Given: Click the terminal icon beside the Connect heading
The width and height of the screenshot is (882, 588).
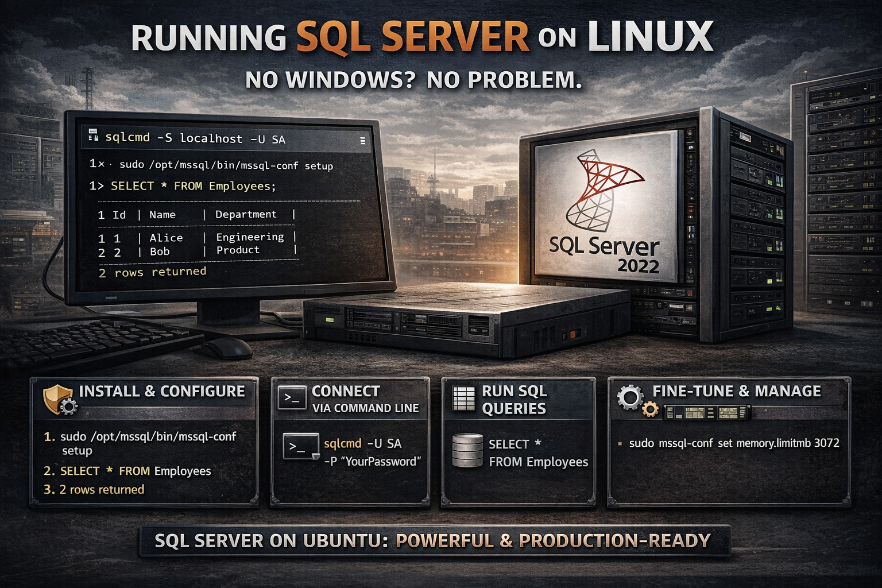Looking at the screenshot, I should 292,397.
